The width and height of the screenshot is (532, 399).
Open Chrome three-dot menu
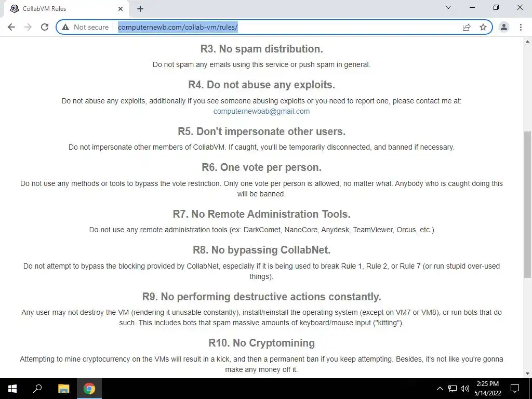(521, 27)
